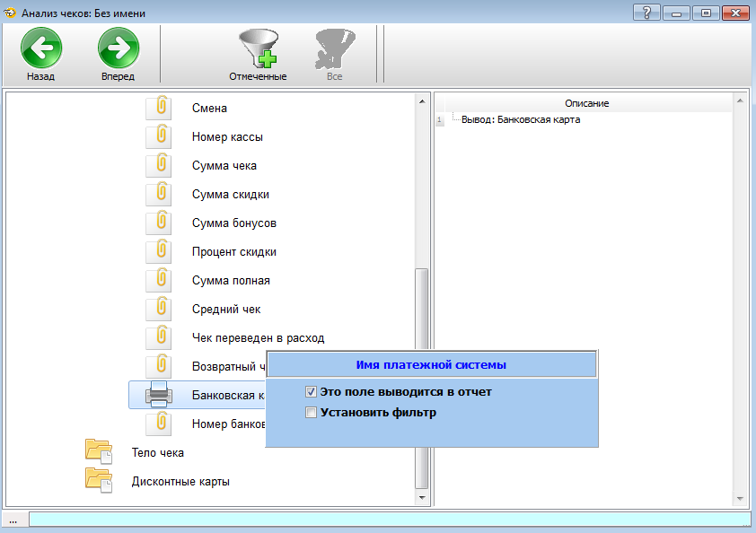This screenshot has height=533, width=756.
Task: Select the Сумма бонусов field
Action: coord(233,223)
